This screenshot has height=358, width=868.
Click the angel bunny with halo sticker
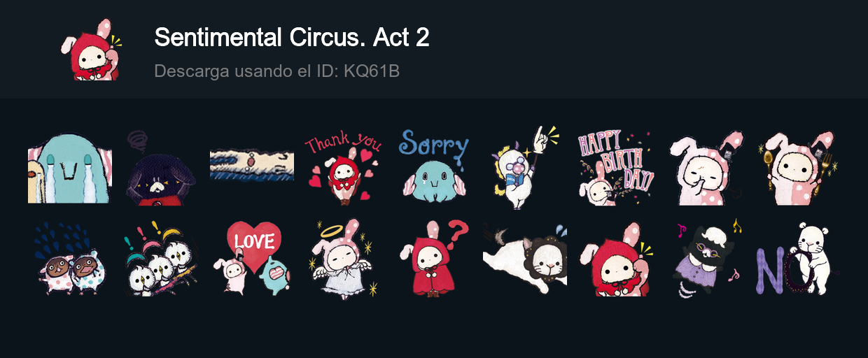point(343,259)
